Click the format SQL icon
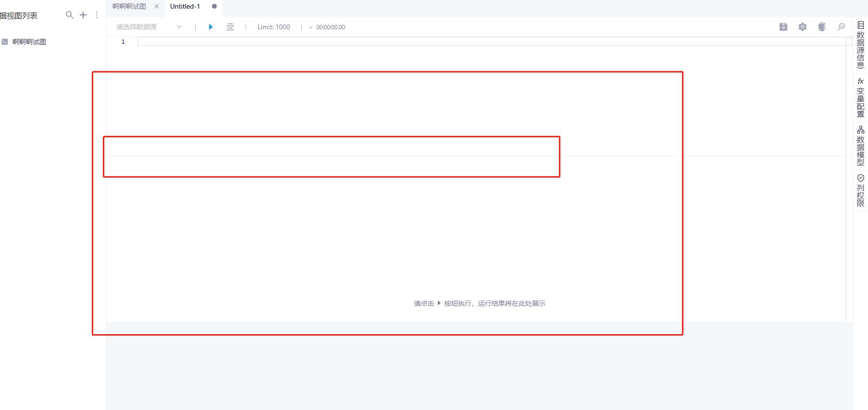Image resolution: width=868 pixels, height=410 pixels. (x=230, y=27)
